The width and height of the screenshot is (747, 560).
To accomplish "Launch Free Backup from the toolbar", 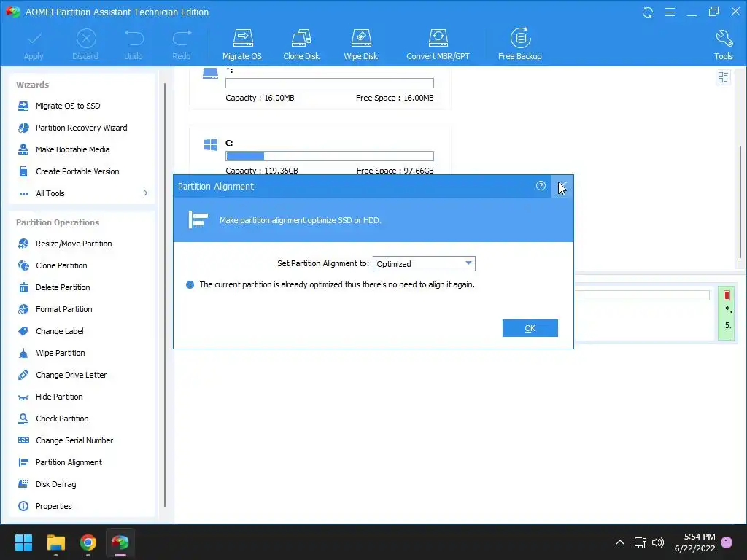I will point(519,44).
